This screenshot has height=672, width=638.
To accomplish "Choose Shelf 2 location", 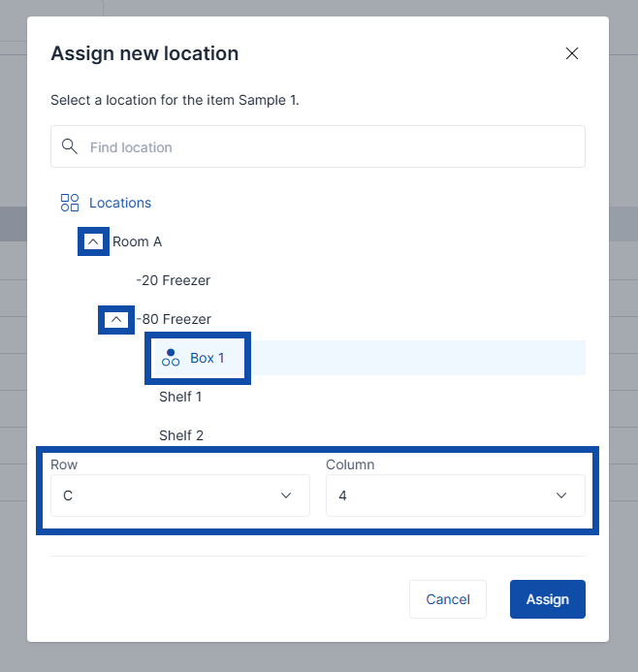I will point(180,435).
